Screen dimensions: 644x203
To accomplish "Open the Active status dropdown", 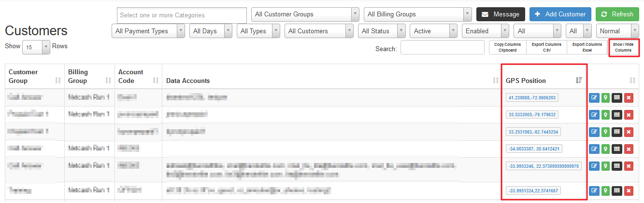I will 433,31.
